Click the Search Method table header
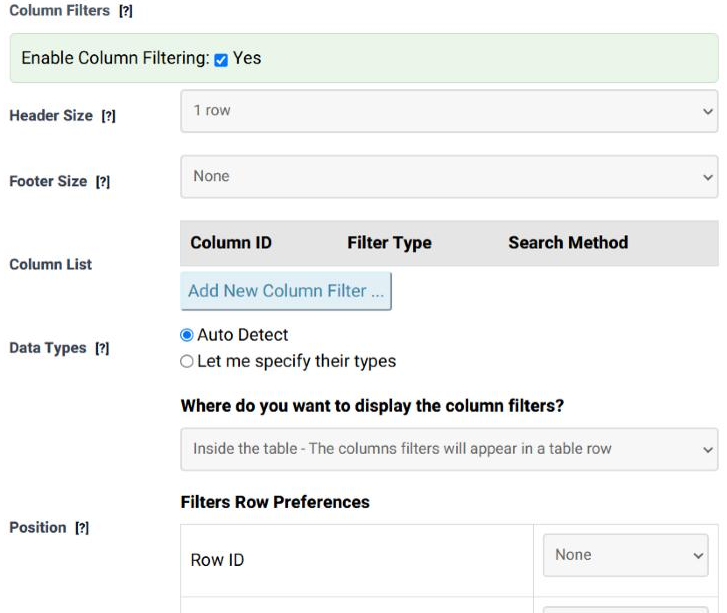 pyautogui.click(x=568, y=243)
